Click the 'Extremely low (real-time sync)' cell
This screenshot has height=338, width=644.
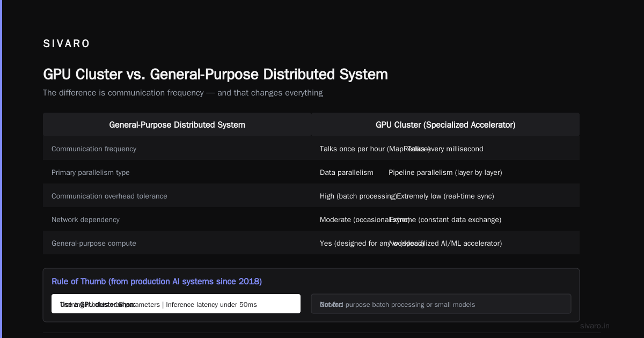point(445,196)
